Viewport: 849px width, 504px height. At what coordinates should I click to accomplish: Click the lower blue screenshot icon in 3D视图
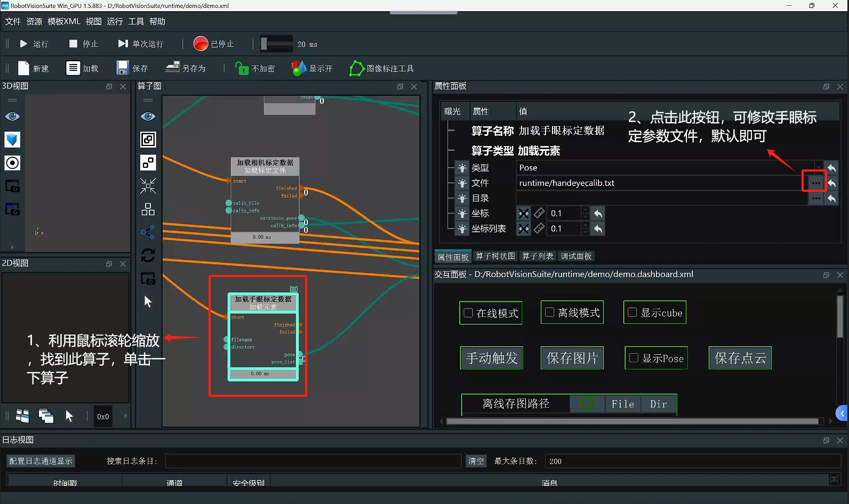tap(12, 209)
